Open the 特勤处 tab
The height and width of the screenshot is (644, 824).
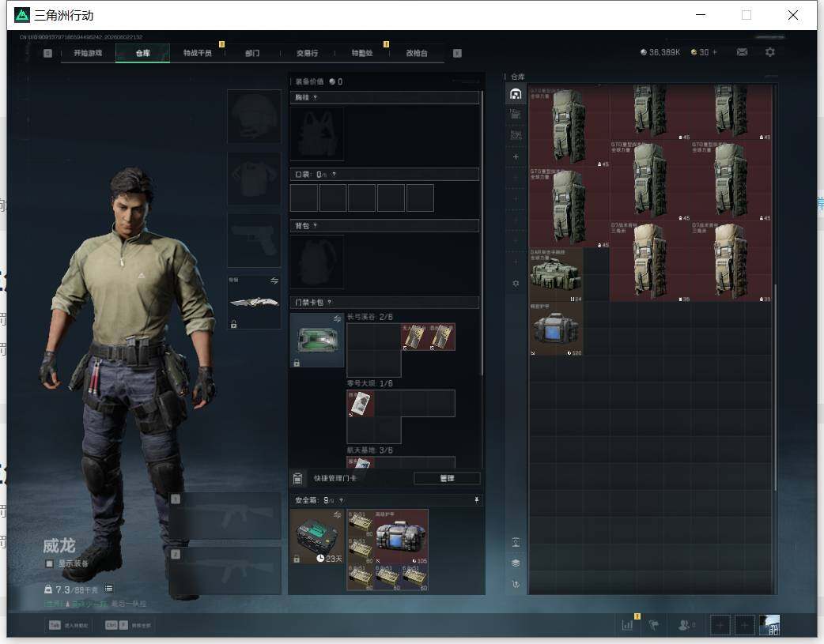tap(361, 53)
